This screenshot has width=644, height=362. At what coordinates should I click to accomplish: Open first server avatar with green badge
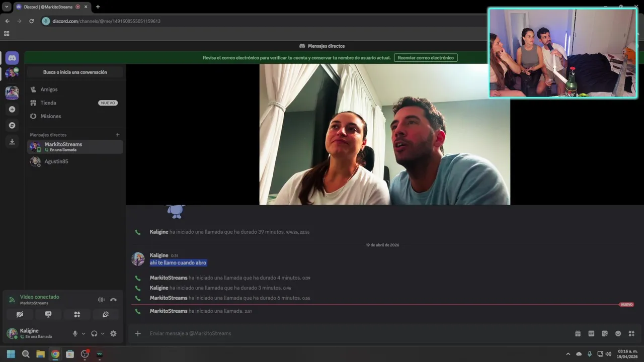pos(12,73)
